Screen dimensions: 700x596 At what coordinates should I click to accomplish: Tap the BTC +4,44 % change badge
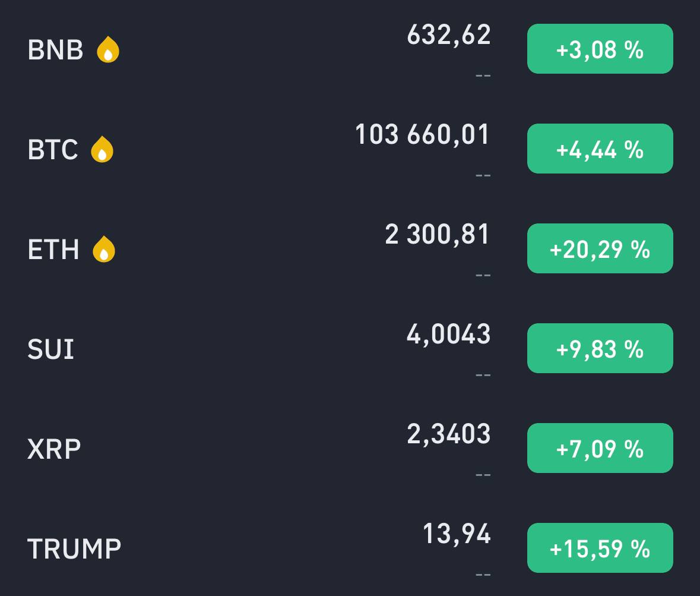(x=600, y=149)
